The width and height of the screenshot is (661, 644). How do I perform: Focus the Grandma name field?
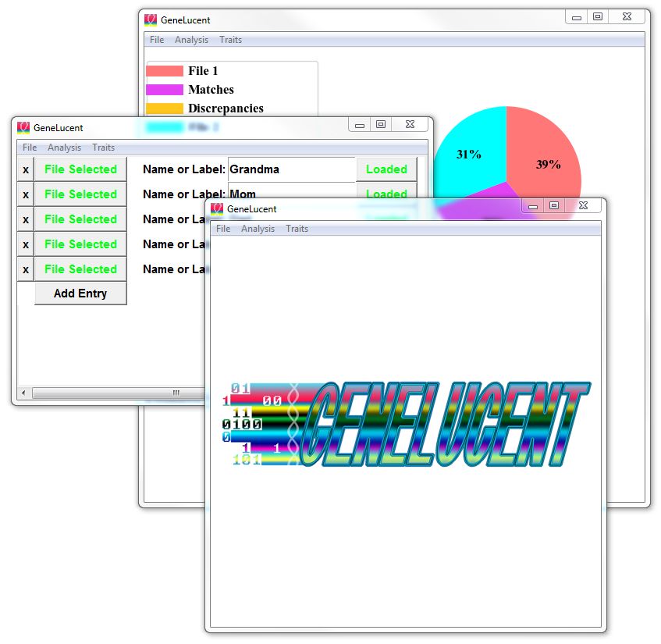point(292,169)
